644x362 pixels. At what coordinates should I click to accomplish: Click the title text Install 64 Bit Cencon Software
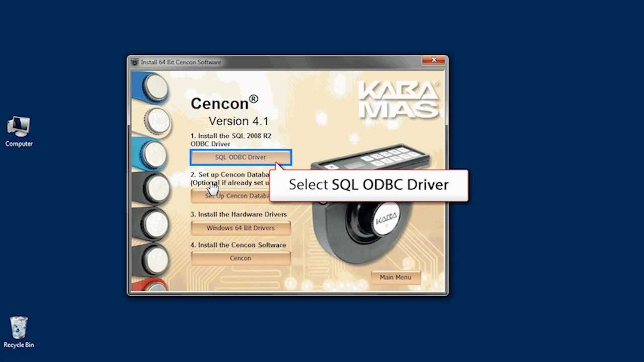click(x=181, y=62)
